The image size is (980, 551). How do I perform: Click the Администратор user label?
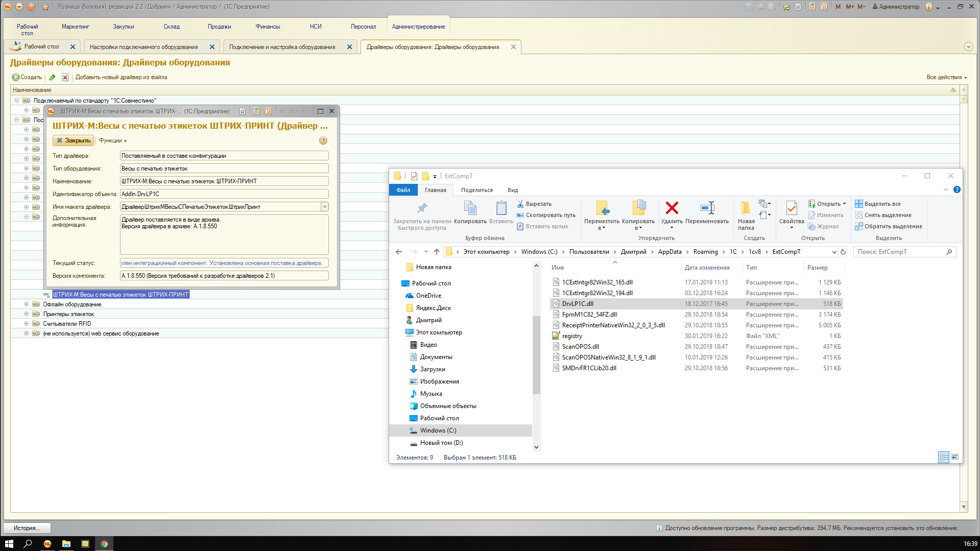coord(896,7)
